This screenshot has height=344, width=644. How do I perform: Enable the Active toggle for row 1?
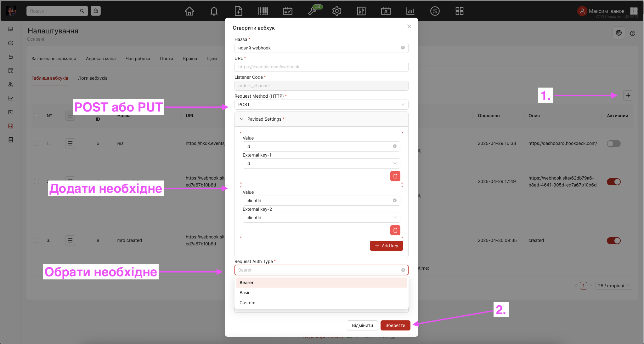(613, 144)
